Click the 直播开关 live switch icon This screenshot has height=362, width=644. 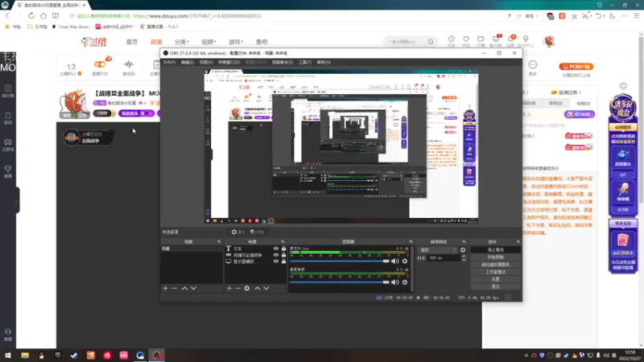100,64
